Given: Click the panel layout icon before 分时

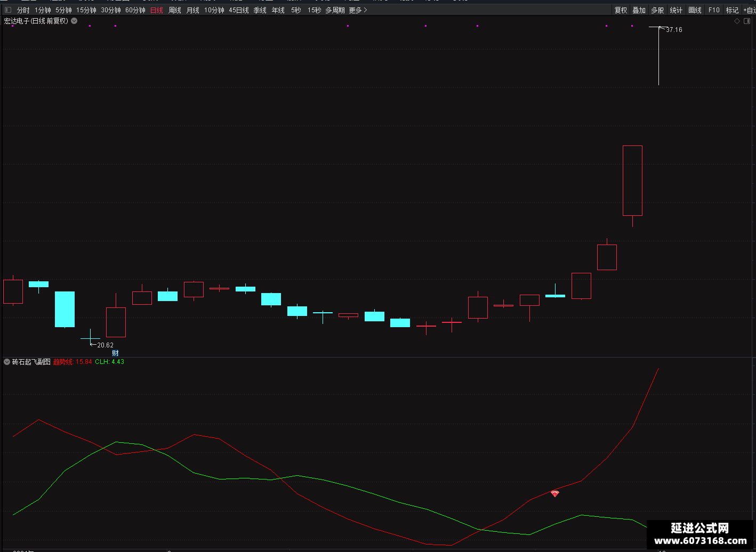Looking at the screenshot, I should point(8,10).
